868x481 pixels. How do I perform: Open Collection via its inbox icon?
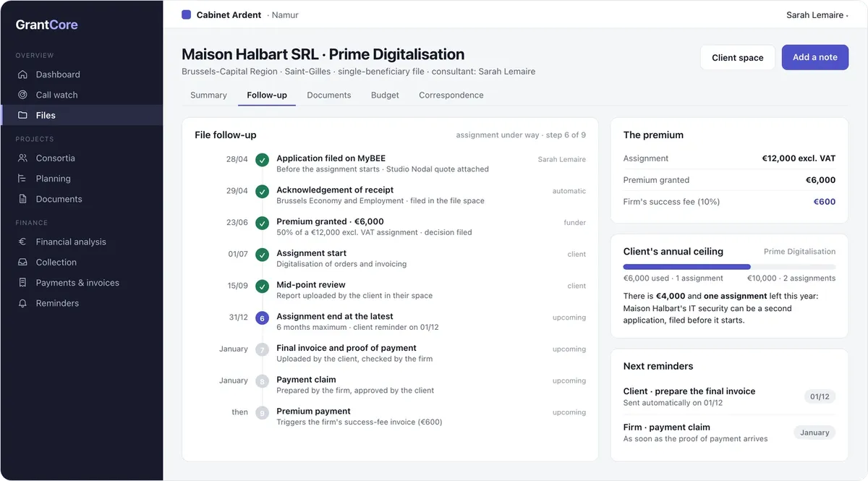(22, 263)
